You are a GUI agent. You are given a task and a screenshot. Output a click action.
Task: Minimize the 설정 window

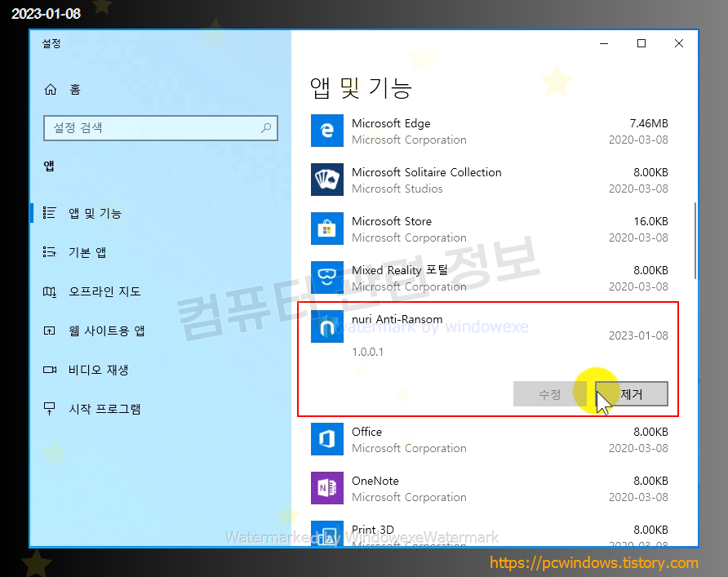(x=604, y=43)
